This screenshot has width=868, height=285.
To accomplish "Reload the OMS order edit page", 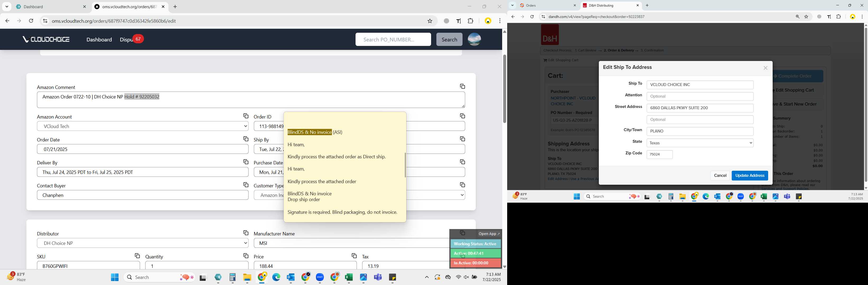I will point(31,21).
